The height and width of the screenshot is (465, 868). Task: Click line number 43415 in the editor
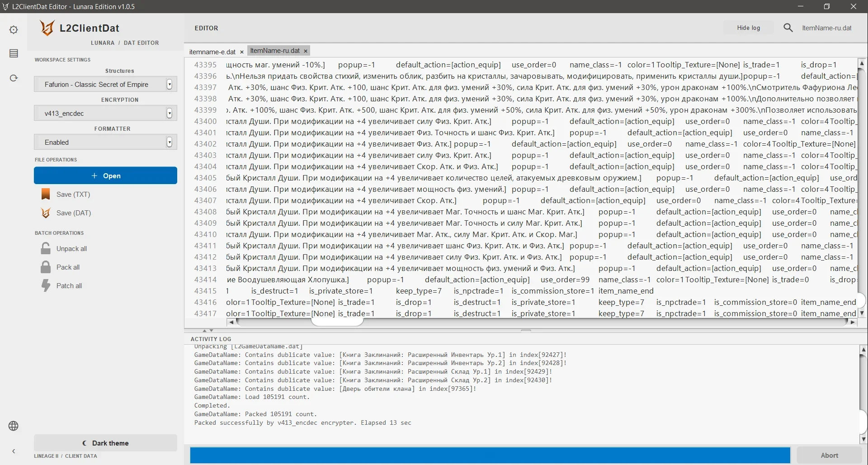pos(205,291)
